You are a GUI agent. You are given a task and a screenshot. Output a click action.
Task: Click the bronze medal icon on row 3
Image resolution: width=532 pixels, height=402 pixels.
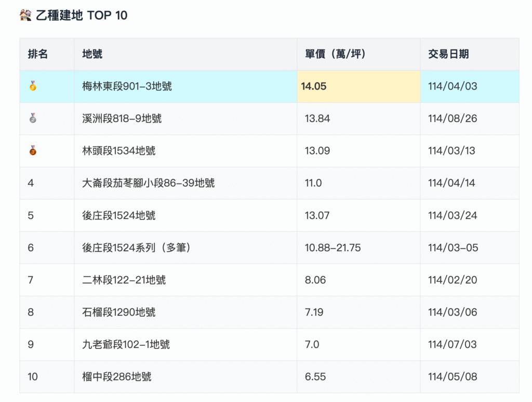(x=33, y=151)
